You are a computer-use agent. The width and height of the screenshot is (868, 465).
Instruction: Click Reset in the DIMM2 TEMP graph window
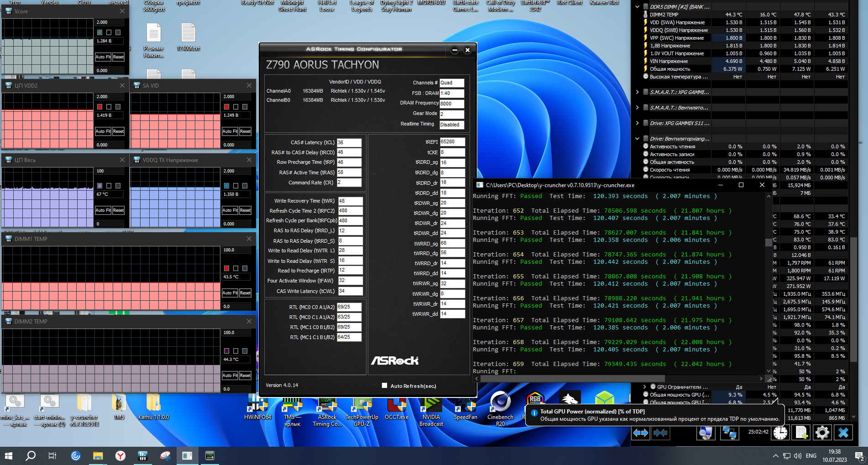pyautogui.click(x=245, y=376)
